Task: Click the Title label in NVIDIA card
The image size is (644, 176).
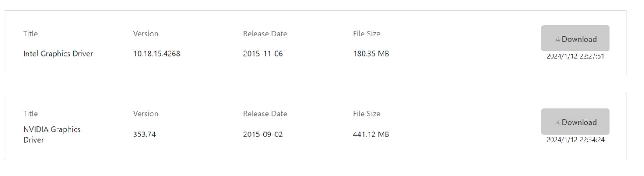Action: pos(30,114)
